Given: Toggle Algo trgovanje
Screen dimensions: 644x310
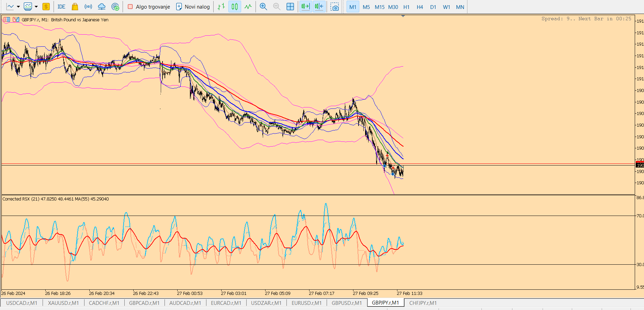Looking at the screenshot, I should (149, 7).
